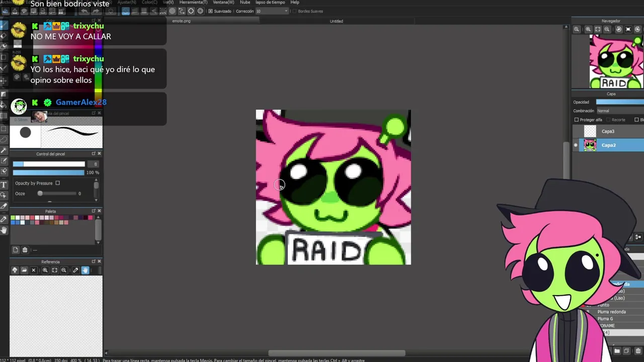The image size is (644, 362).
Task: Enable Bordes Suaves checkbox
Action: (x=294, y=11)
